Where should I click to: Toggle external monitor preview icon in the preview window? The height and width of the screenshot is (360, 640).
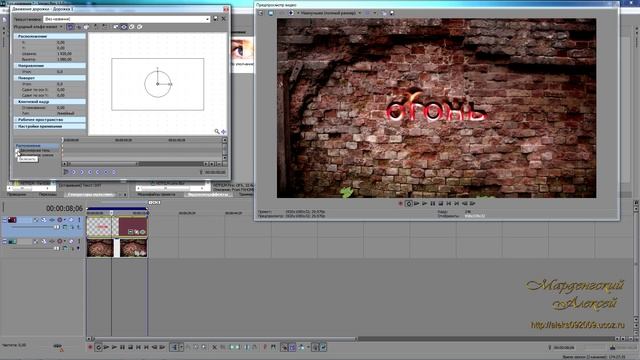pos(271,13)
